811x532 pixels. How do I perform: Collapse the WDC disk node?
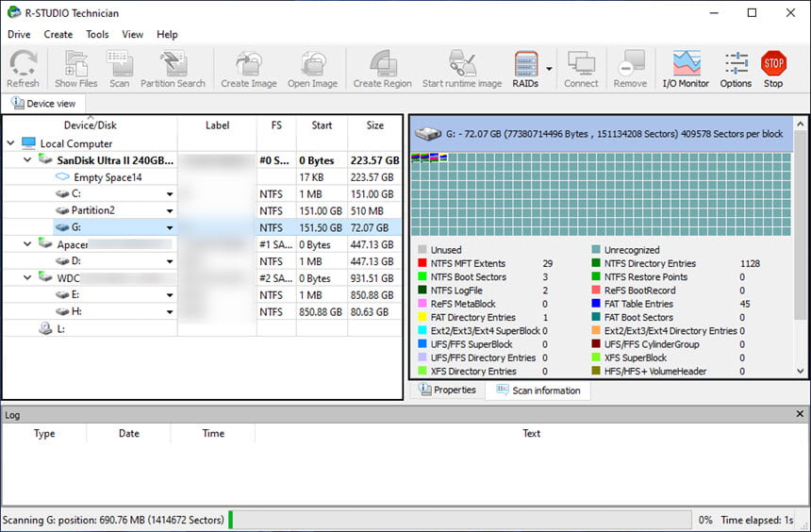pos(27,277)
